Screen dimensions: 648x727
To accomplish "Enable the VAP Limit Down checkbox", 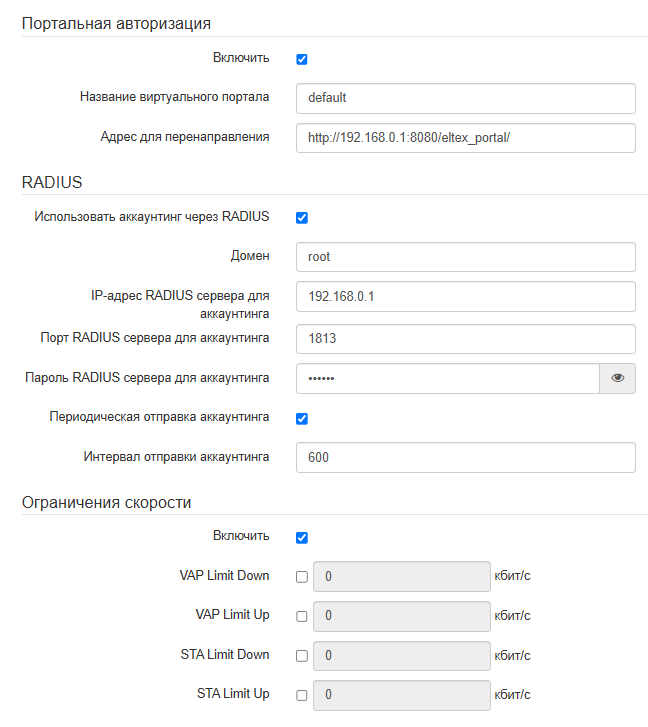I will pyautogui.click(x=302, y=577).
